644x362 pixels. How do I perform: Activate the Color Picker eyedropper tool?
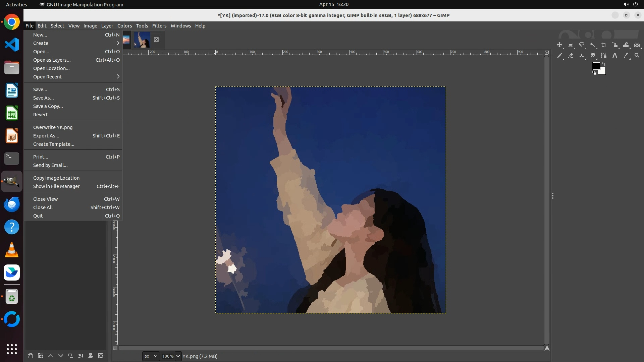(626, 56)
